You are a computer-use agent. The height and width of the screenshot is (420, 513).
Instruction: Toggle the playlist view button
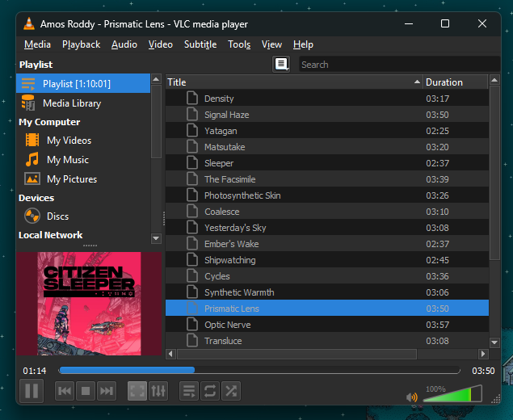pos(189,391)
